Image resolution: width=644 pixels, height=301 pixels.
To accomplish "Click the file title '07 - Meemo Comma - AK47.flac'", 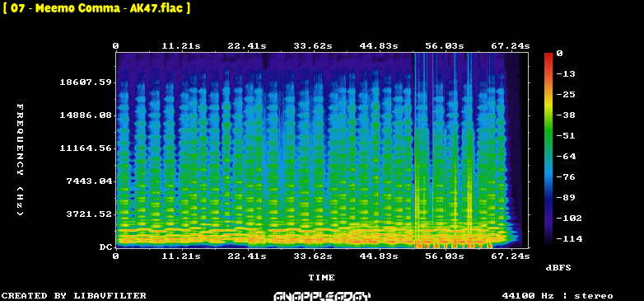I will click(x=96, y=7).
